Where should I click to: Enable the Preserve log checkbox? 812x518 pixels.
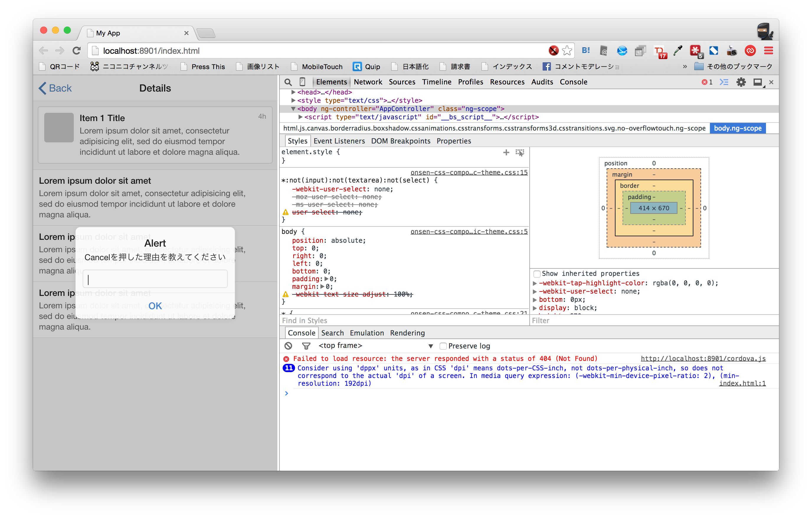click(x=443, y=346)
